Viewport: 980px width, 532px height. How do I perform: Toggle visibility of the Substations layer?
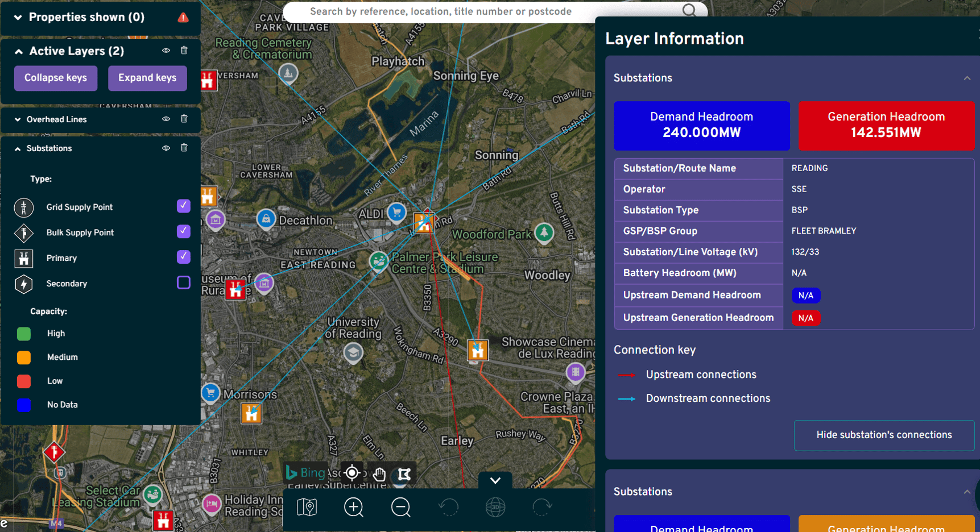coord(166,148)
